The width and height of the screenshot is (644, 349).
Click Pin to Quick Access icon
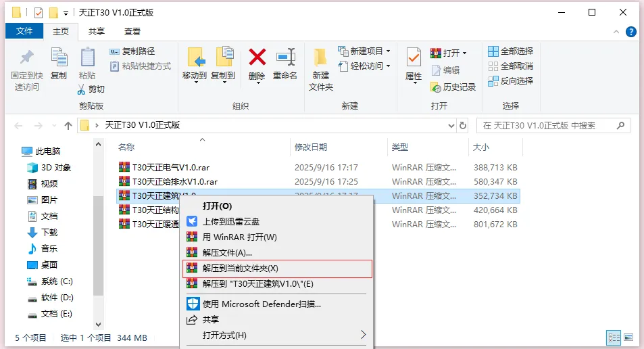(x=27, y=57)
